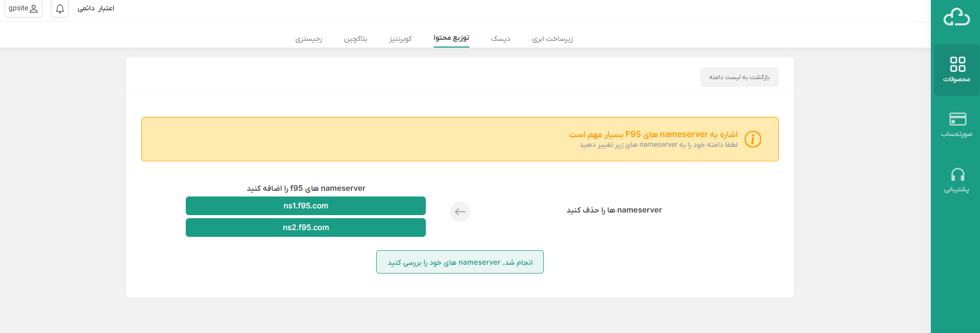
Task: Switch to کوبرنتیز tab
Action: click(x=400, y=39)
